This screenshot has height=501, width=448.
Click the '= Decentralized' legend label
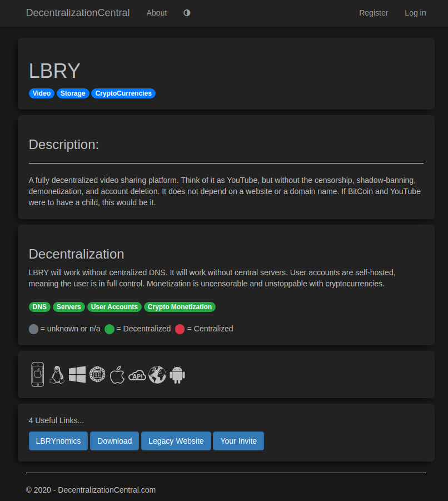(144, 329)
